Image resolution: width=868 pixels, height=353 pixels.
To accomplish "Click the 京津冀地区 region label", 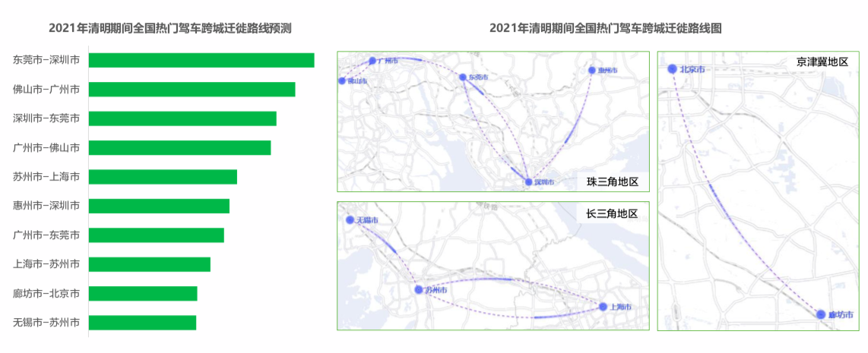I will tap(822, 61).
